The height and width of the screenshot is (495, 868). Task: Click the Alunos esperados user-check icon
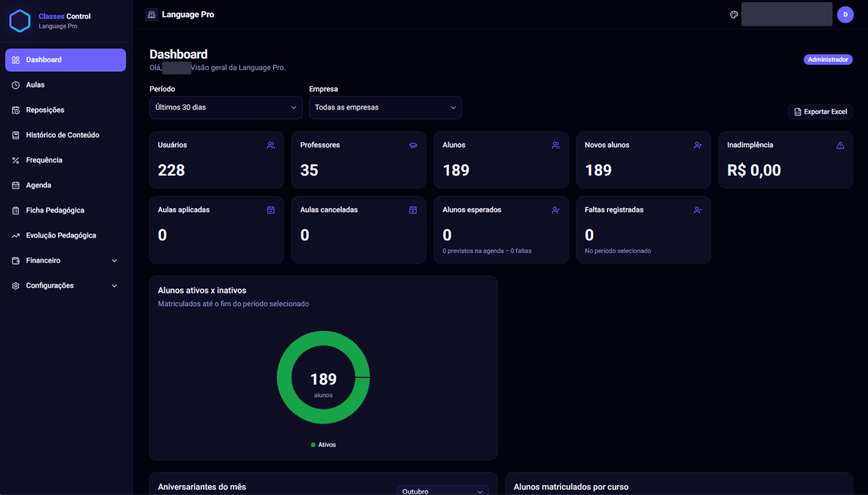[x=556, y=210]
